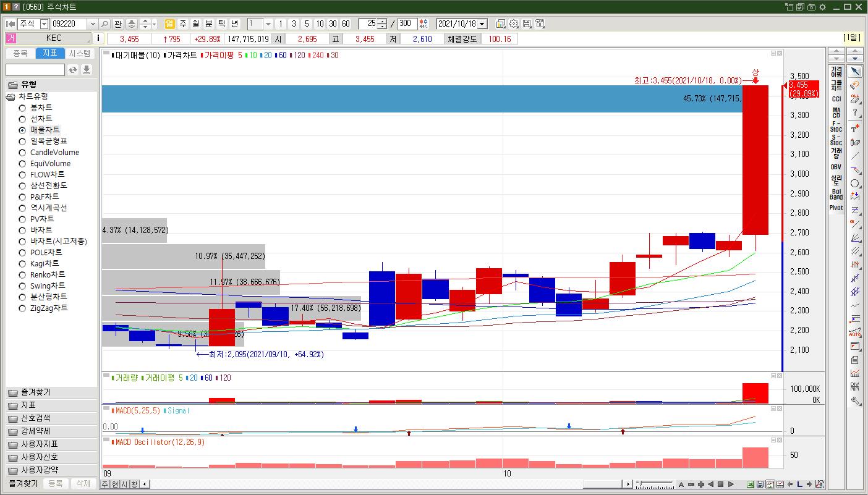Open the stock code 092220 dropdown
The height and width of the screenshot is (495, 868).
click(x=93, y=24)
